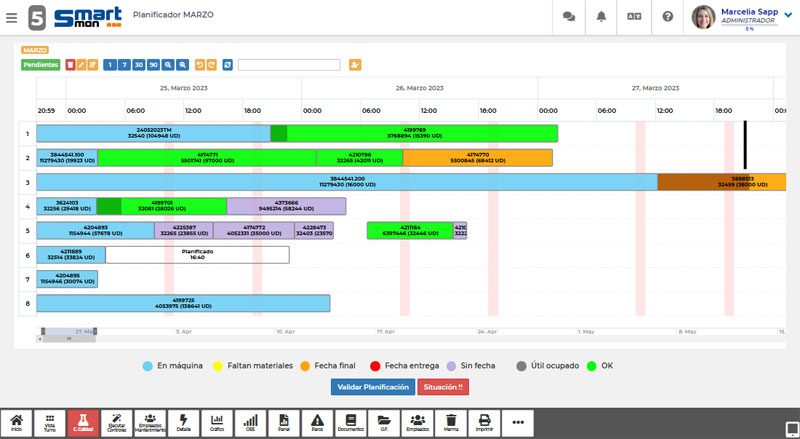Open the Paros warning tab
This screenshot has height=439, width=800.
click(317, 422)
